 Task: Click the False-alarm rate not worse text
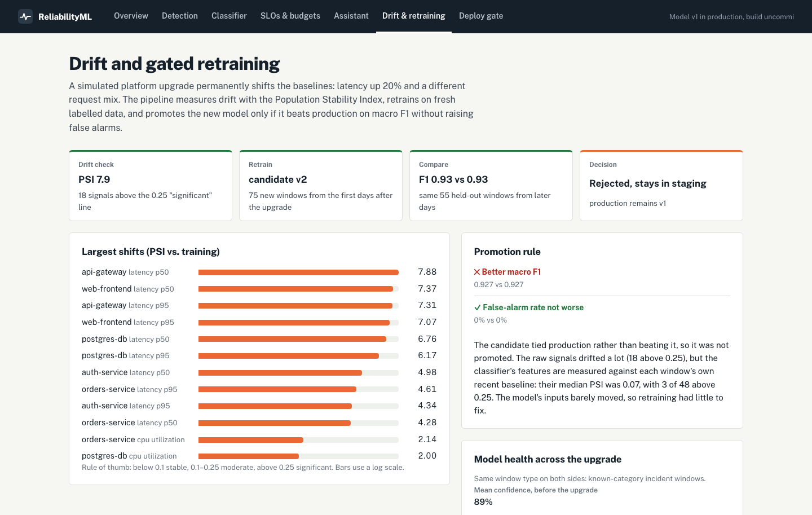click(533, 307)
